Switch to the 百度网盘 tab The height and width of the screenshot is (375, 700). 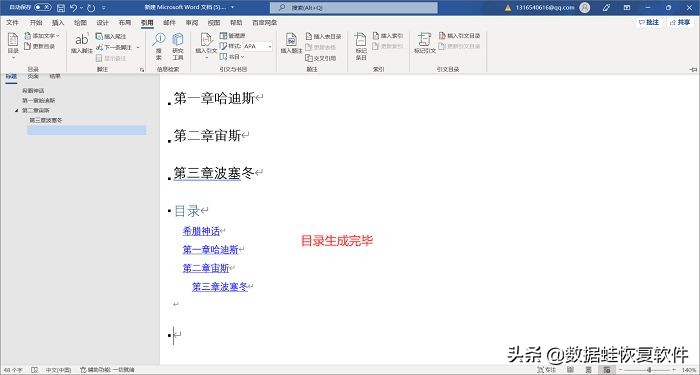click(x=264, y=22)
